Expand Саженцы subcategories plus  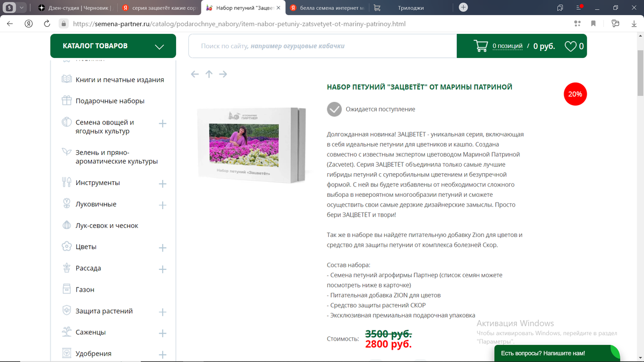(163, 334)
